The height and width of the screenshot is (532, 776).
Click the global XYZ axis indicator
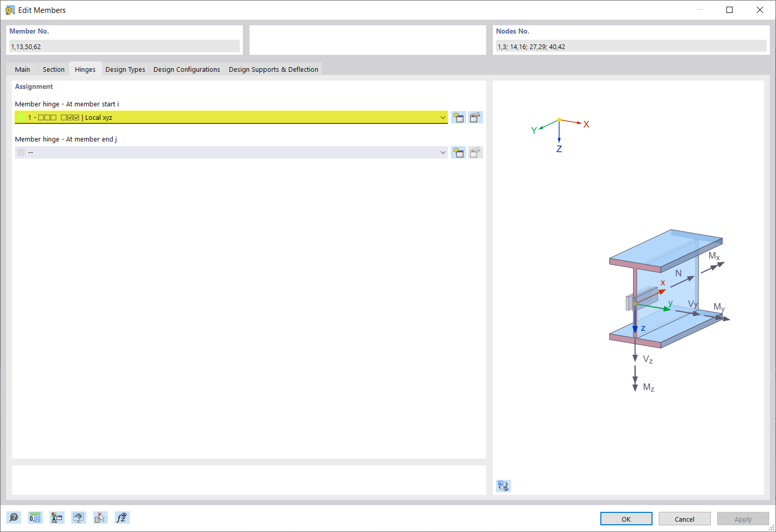click(560, 135)
